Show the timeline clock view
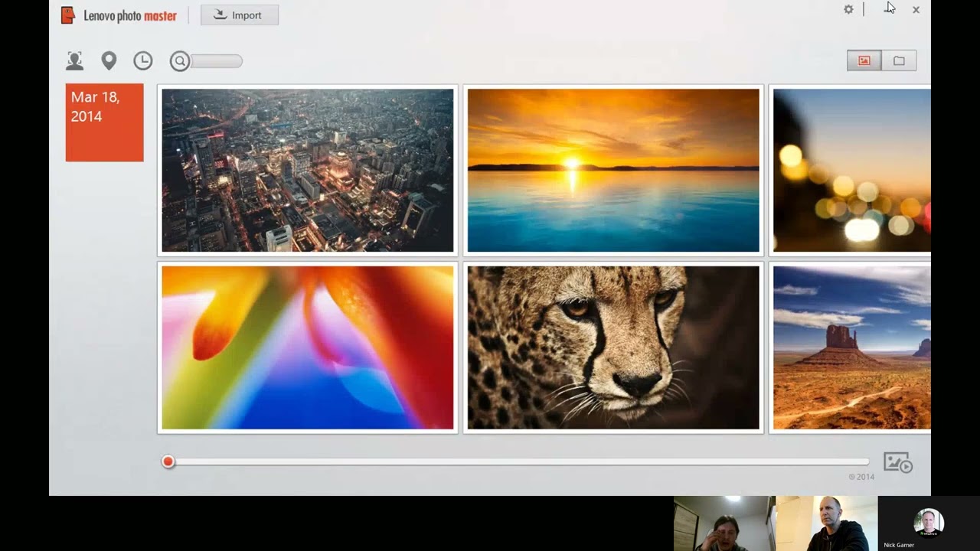Image resolution: width=980 pixels, height=551 pixels. click(143, 61)
